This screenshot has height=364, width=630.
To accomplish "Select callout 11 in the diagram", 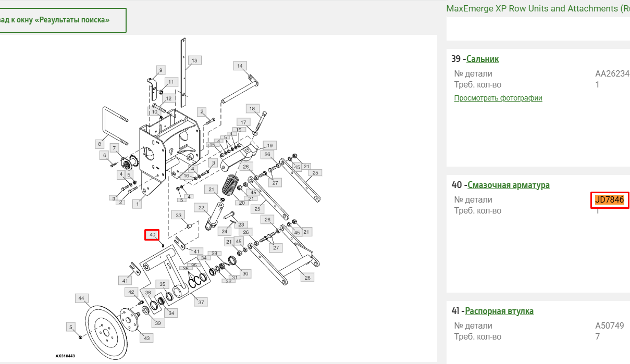I will click(x=171, y=82).
